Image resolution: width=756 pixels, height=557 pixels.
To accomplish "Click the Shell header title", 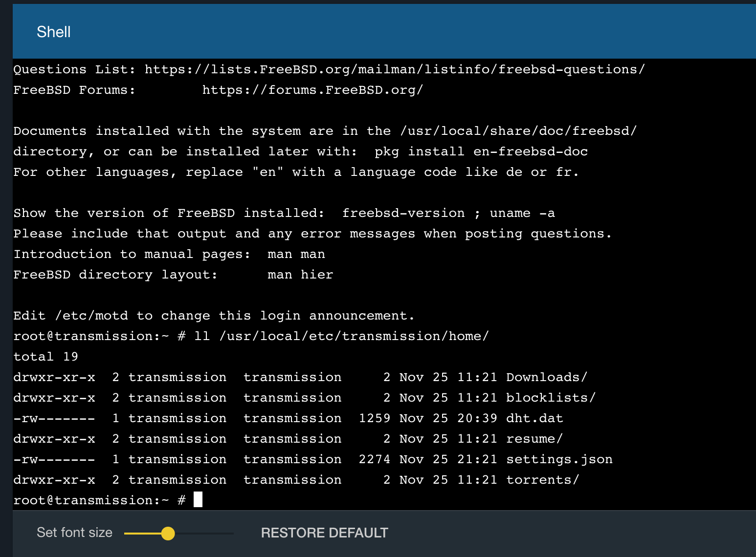I will (x=54, y=32).
